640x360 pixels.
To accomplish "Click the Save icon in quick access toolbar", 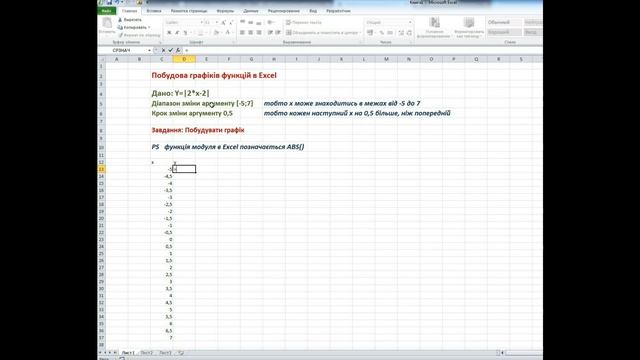I will pos(109,2).
